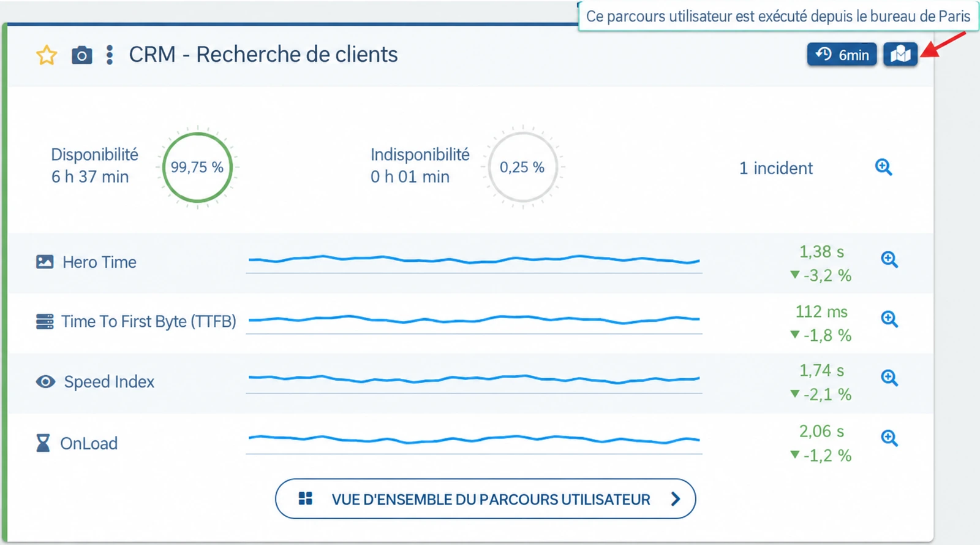
Task: Click the Speed Index sparkline chart
Action: point(473,383)
